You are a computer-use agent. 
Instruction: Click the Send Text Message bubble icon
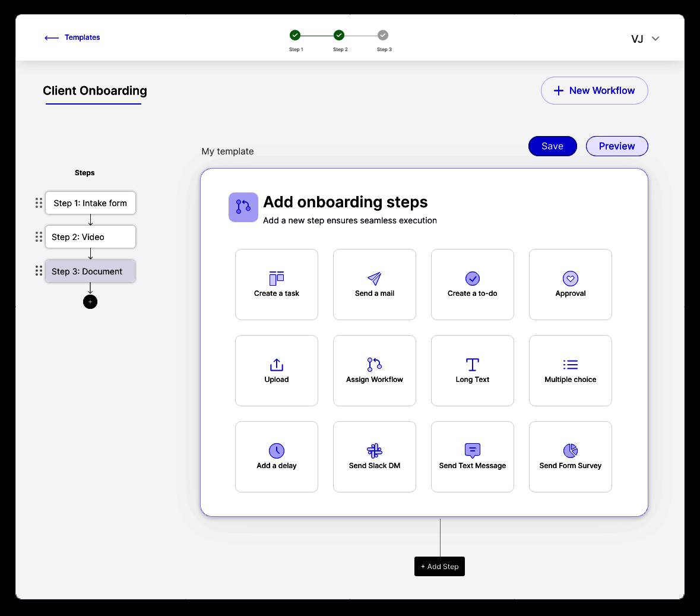tap(473, 451)
